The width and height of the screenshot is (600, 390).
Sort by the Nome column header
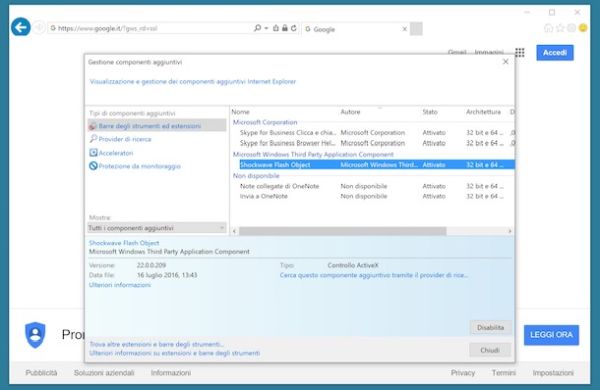point(240,112)
